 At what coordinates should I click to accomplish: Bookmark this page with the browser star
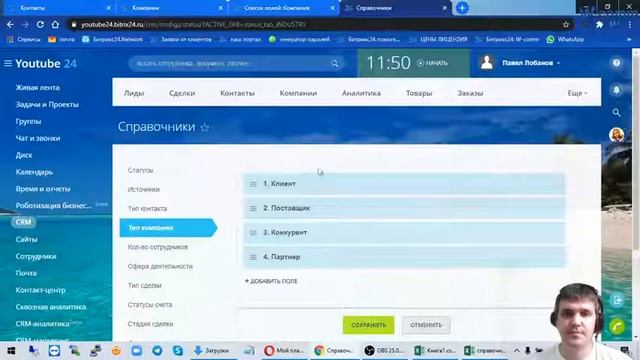(566, 24)
